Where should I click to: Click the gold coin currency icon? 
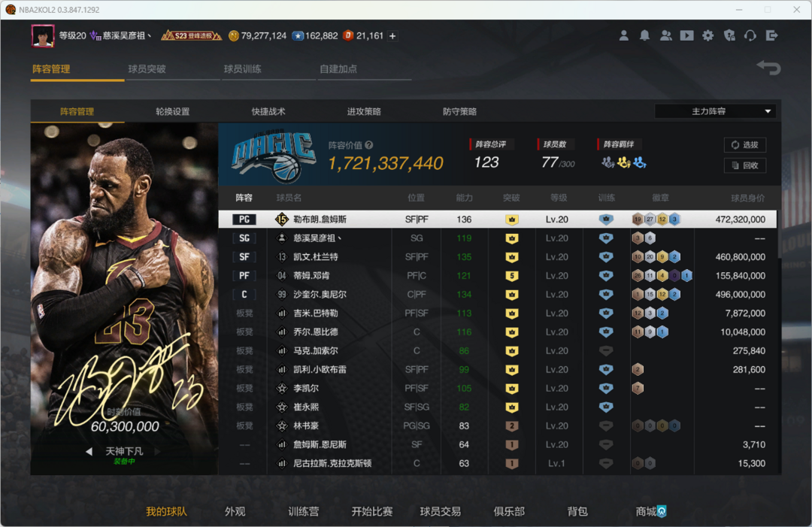click(234, 36)
